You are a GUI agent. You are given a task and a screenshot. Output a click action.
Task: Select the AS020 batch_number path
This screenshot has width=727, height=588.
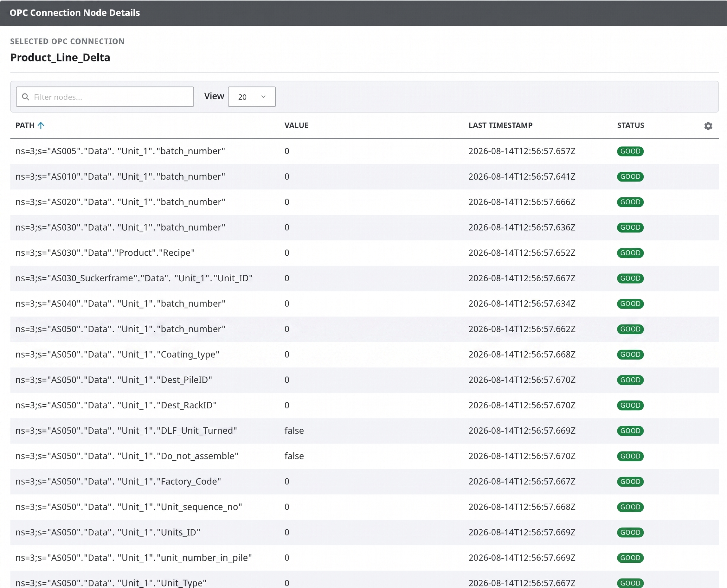(x=120, y=202)
